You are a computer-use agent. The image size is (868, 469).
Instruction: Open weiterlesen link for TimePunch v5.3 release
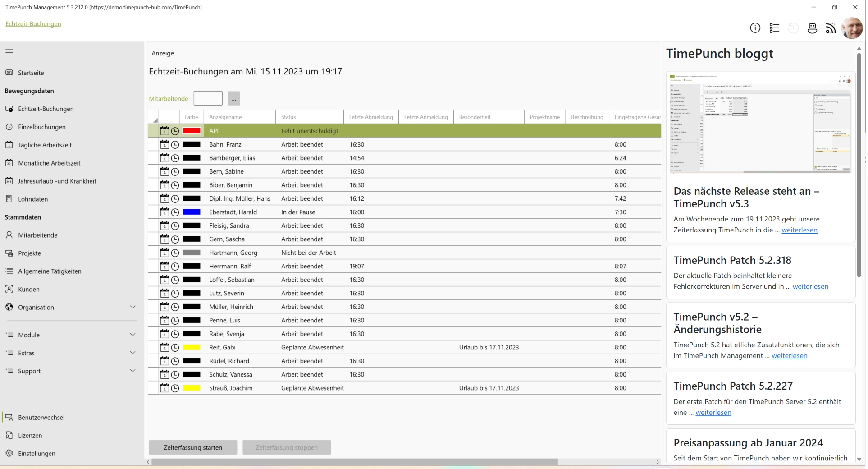click(x=799, y=230)
